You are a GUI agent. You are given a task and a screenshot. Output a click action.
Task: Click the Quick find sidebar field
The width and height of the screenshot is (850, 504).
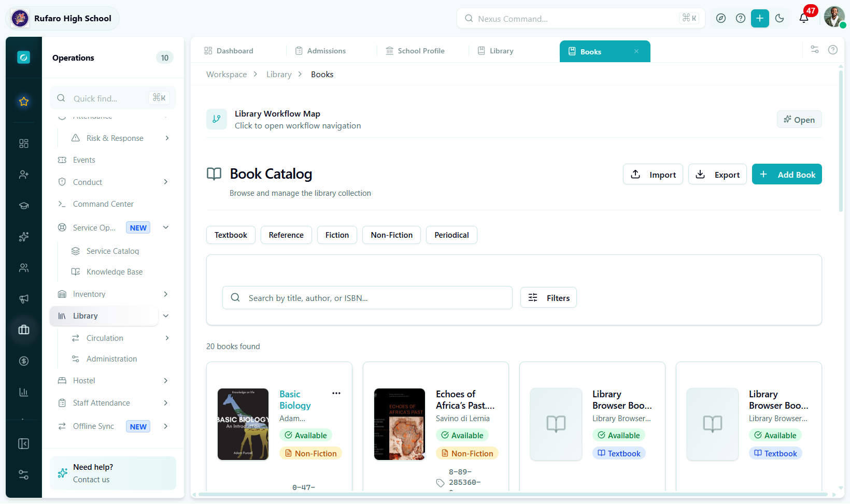(113, 98)
